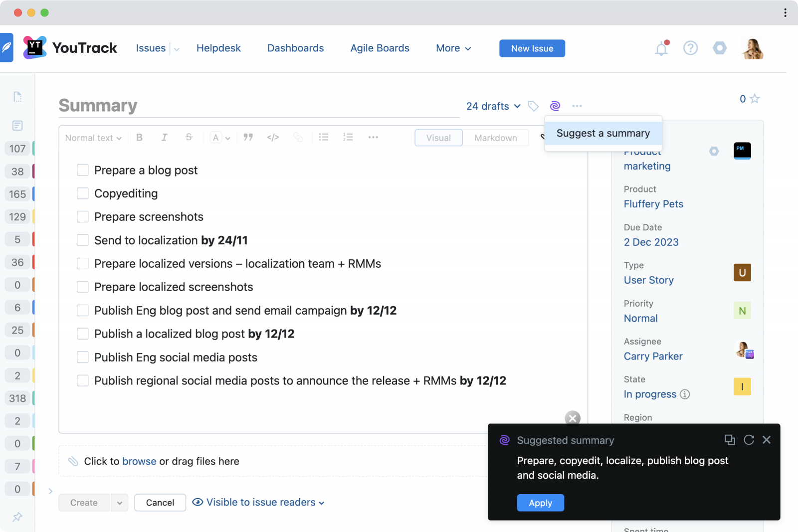
Task: Click the article list icon in sidebar
Action: pos(17,125)
